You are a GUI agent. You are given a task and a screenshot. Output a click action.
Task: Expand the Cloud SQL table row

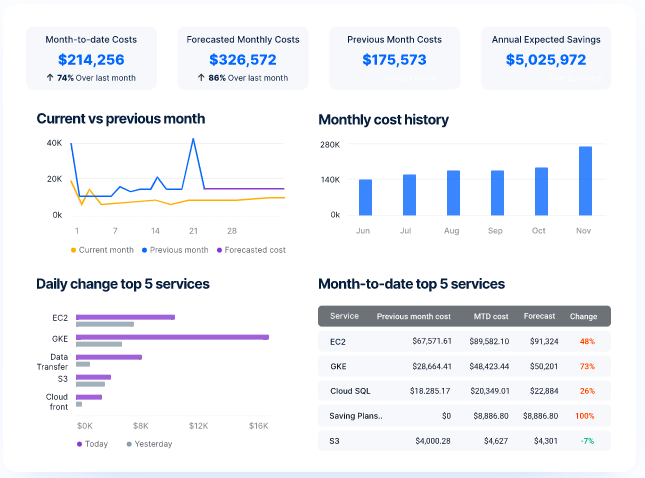click(463, 391)
